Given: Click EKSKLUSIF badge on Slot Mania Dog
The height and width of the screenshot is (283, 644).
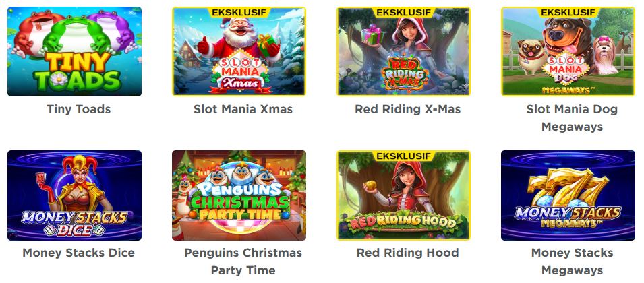Looking at the screenshot, I should [x=568, y=13].
